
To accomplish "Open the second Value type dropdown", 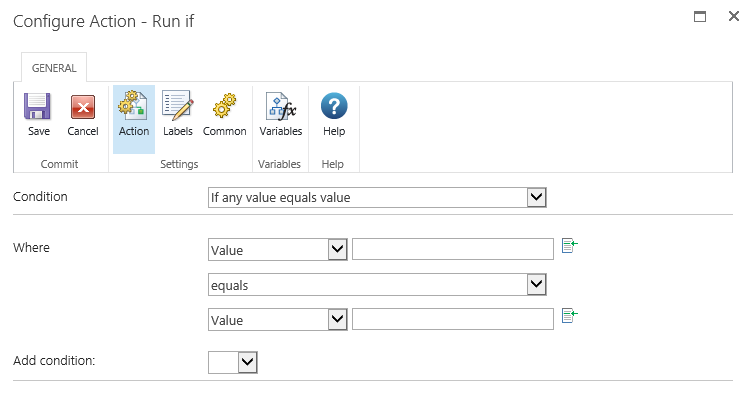I will coord(337,320).
